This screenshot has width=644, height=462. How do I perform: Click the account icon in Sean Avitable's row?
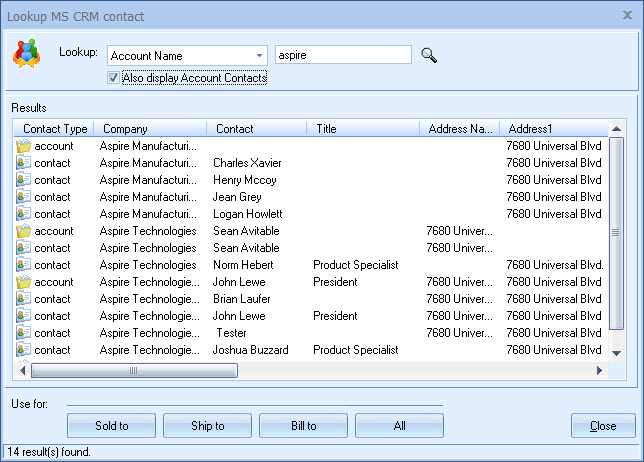(x=24, y=231)
